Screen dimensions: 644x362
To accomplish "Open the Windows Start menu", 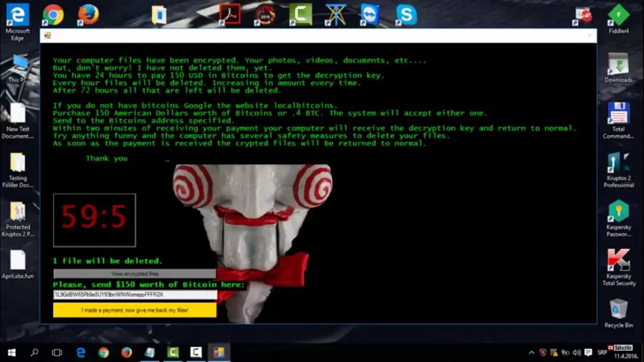I will point(11,353).
